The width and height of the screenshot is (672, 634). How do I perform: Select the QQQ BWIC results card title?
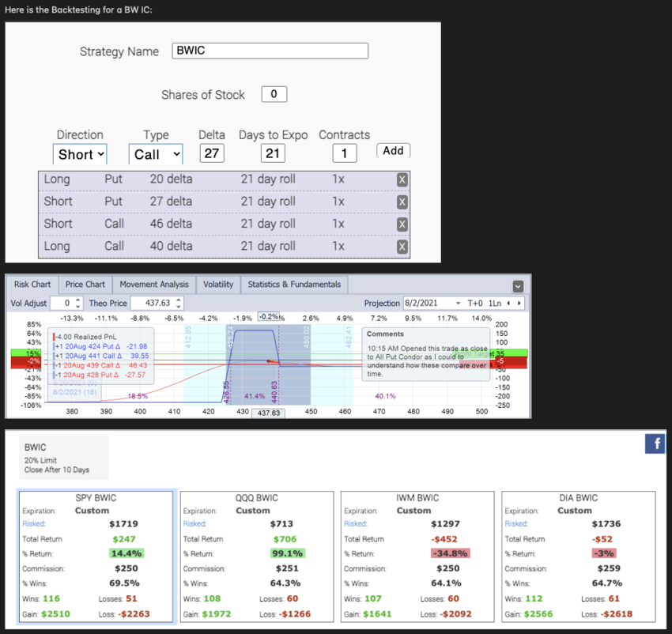257,498
